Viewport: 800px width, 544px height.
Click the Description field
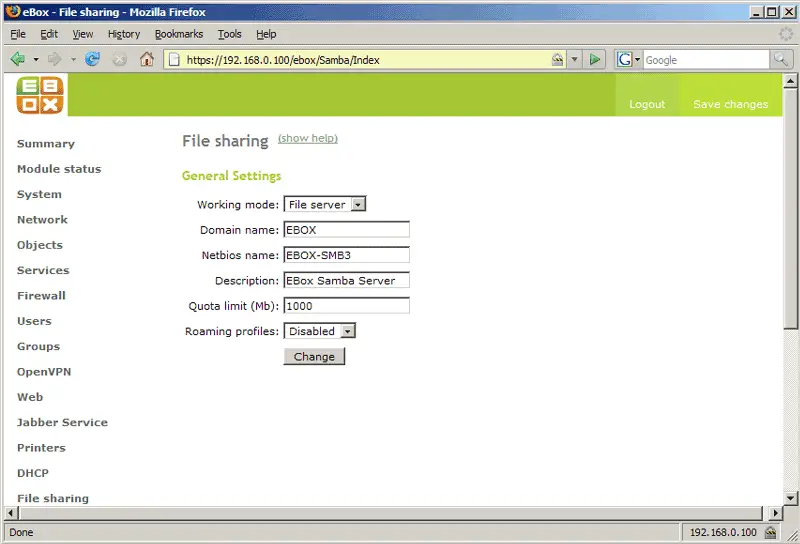(x=346, y=281)
